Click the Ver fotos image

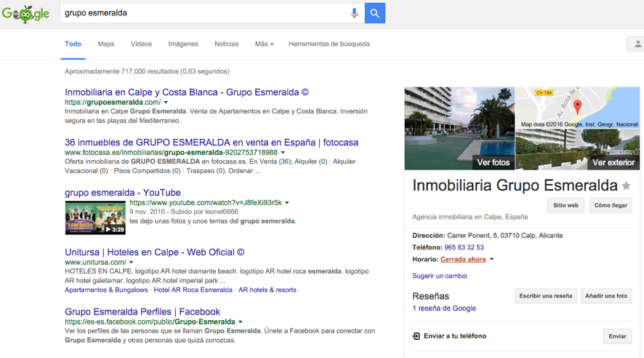[x=459, y=128]
